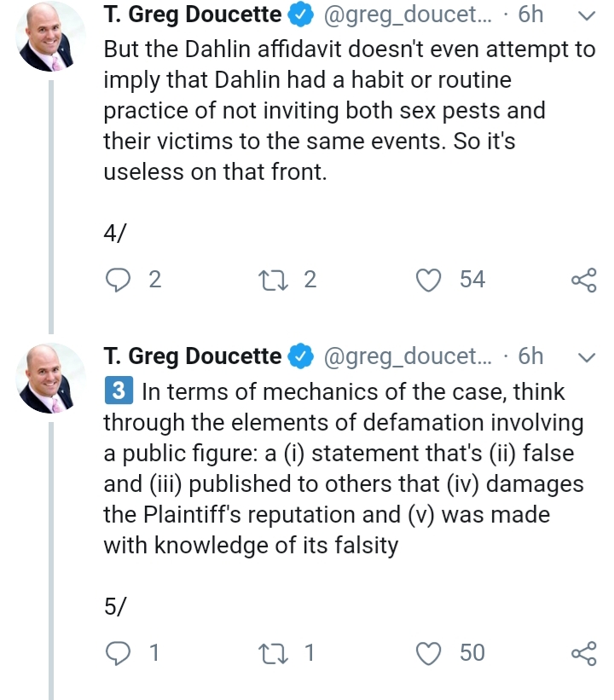The width and height of the screenshot is (614, 700).
Task: Open T. Greg Doucette name in first tweet
Action: pos(193,14)
